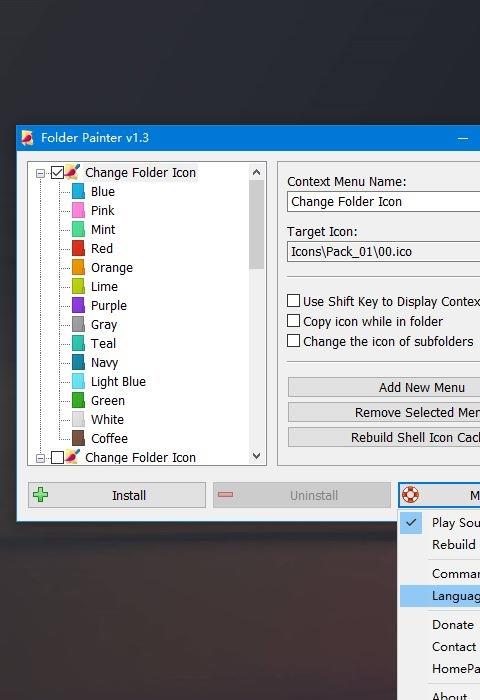This screenshot has width=480, height=700.
Task: Click the green plus icon on Install
Action: 41,495
